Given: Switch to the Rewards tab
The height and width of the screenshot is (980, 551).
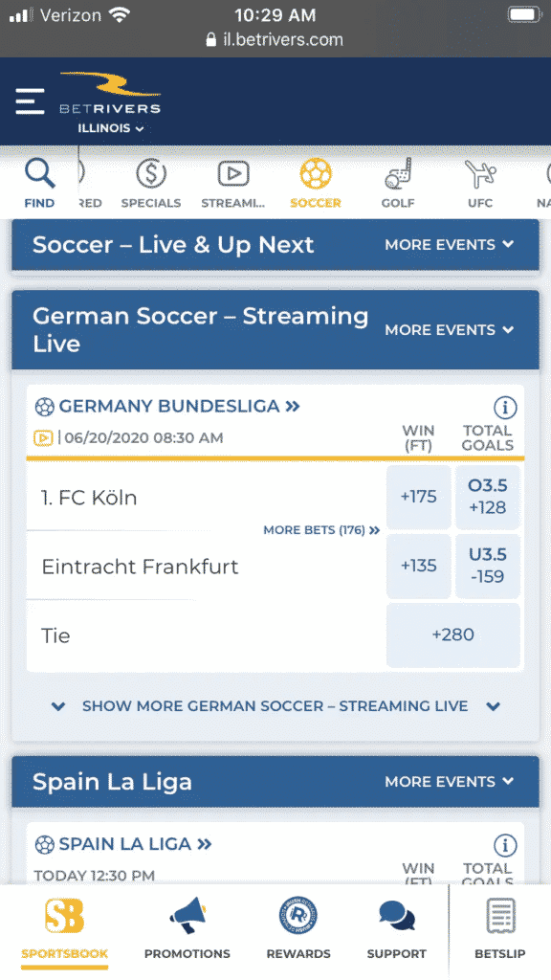Looking at the screenshot, I should coord(298,928).
